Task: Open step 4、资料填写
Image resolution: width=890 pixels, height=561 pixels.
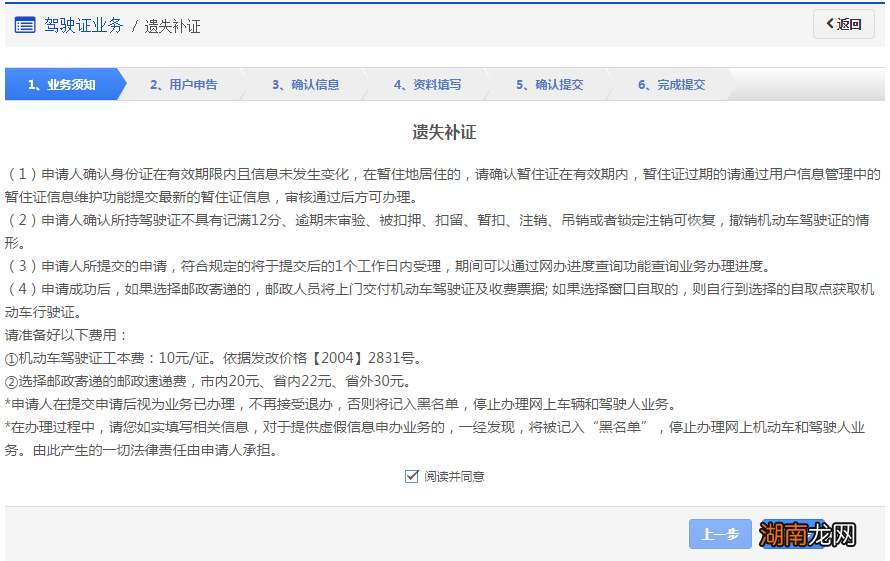Action: pyautogui.click(x=427, y=85)
